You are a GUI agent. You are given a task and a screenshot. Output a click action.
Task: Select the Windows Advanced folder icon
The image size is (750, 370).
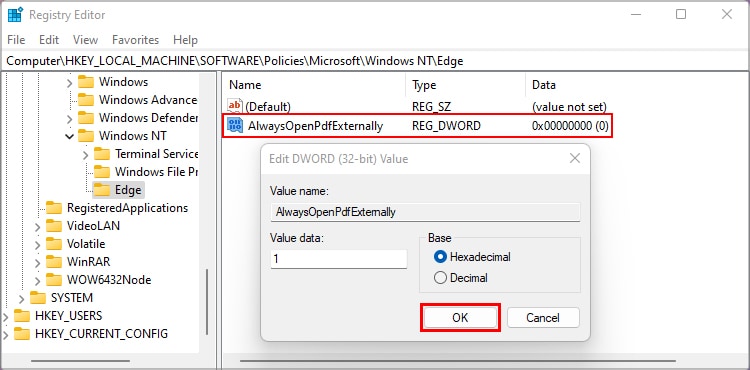coord(86,100)
